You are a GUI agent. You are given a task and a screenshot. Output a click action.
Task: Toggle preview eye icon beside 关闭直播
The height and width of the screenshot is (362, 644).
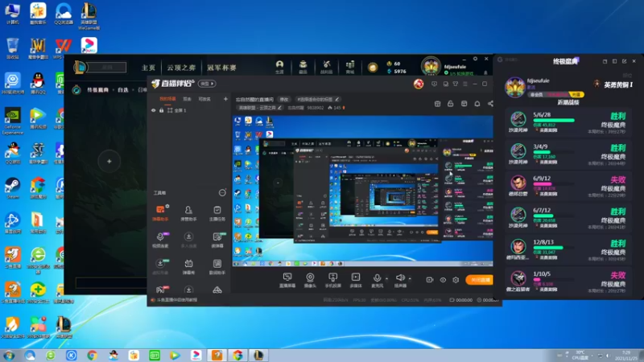tap(443, 279)
